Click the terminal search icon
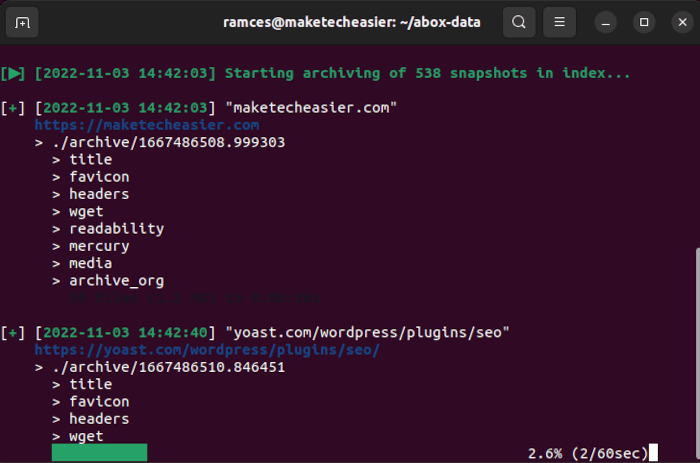 tap(519, 22)
